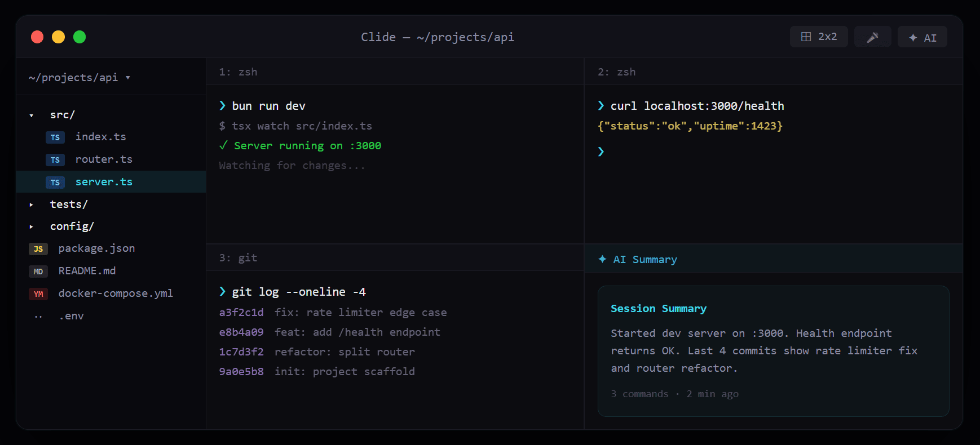This screenshot has height=445, width=980.
Task: Select the AI Summary pane header
Action: tap(774, 259)
